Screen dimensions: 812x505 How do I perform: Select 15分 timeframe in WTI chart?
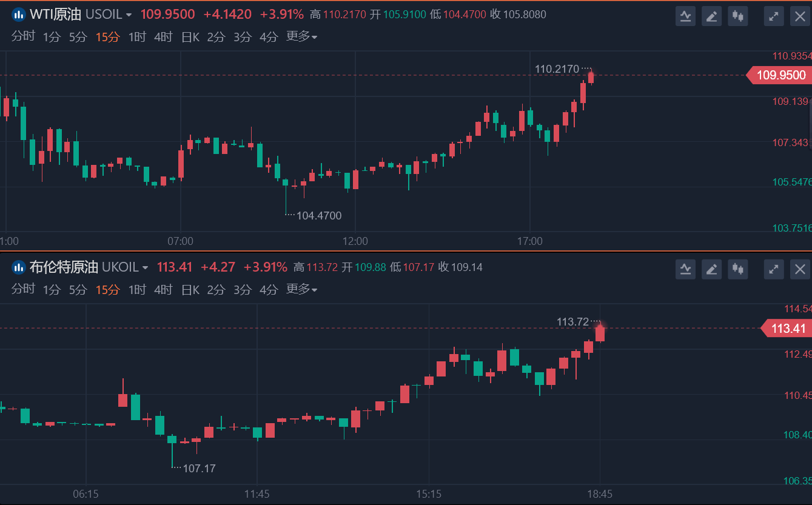click(107, 37)
